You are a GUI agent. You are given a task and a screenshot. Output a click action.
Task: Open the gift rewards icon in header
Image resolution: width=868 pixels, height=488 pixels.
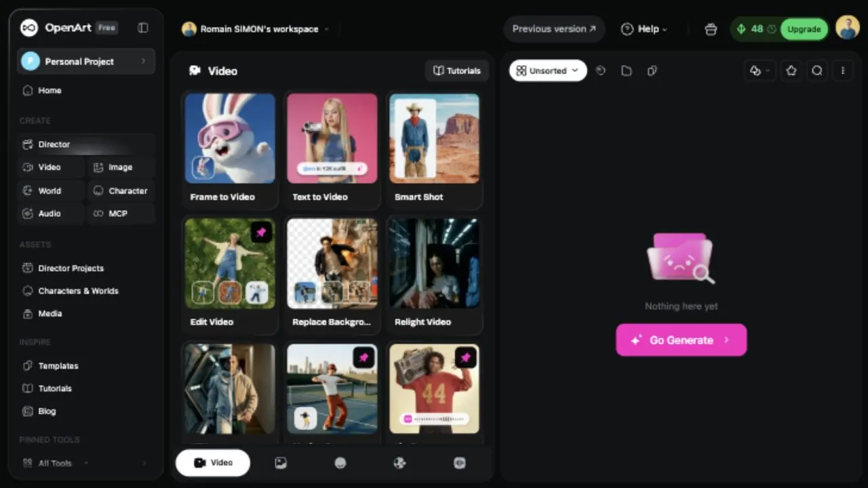coord(711,29)
